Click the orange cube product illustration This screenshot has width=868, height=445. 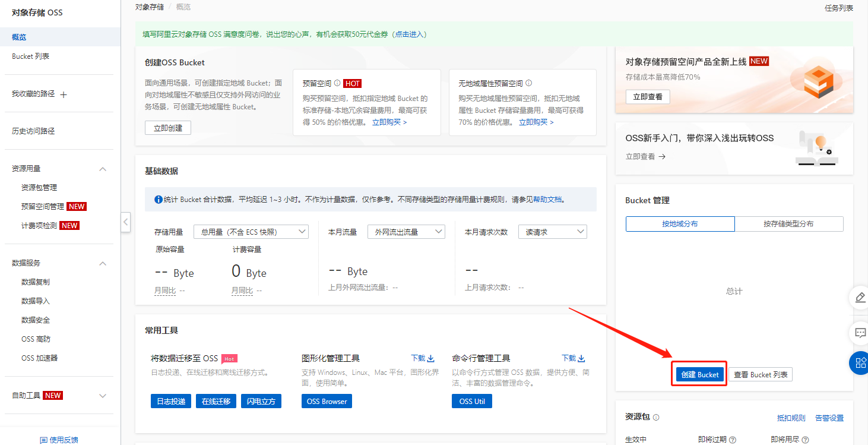point(819,81)
